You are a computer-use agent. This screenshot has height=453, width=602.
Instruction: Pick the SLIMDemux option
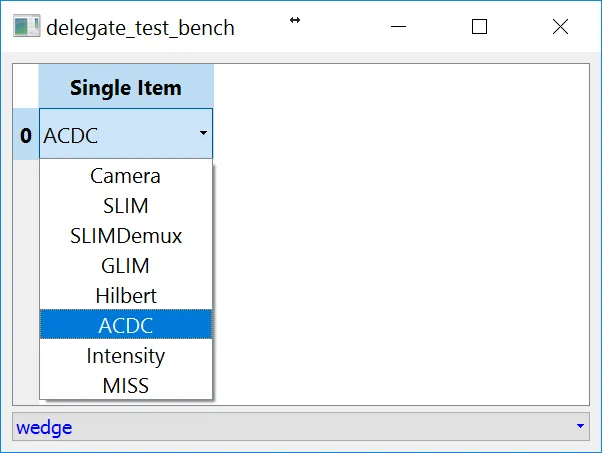click(x=126, y=236)
